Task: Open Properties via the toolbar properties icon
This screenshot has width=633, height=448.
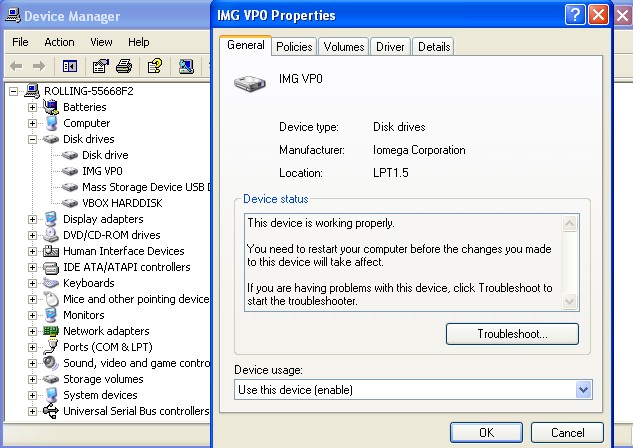Action: pyautogui.click(x=101, y=66)
